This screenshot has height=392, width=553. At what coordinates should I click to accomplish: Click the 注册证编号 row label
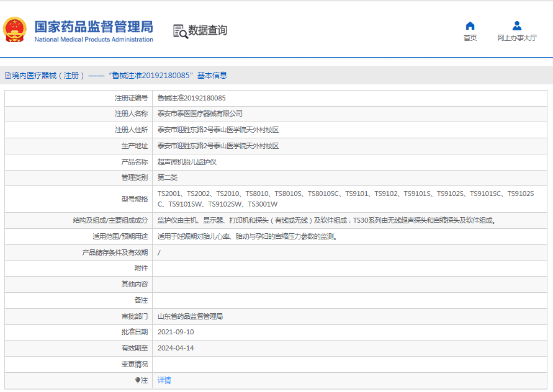tap(131, 98)
